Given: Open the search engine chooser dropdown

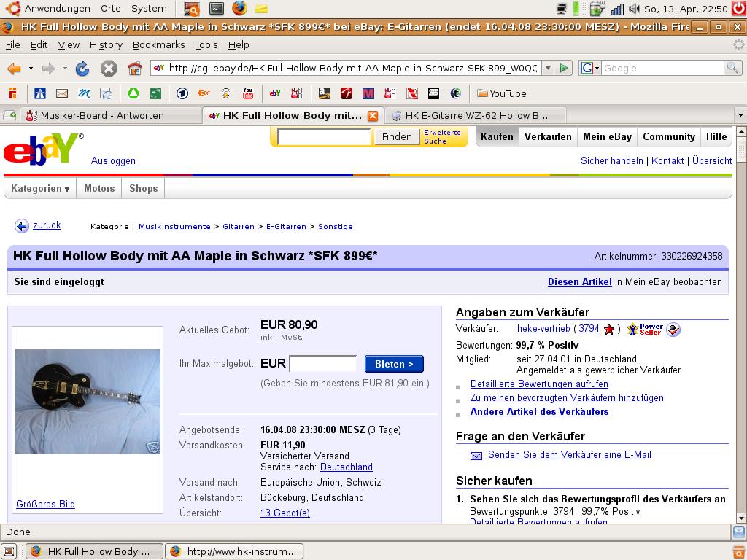Looking at the screenshot, I should (x=589, y=68).
